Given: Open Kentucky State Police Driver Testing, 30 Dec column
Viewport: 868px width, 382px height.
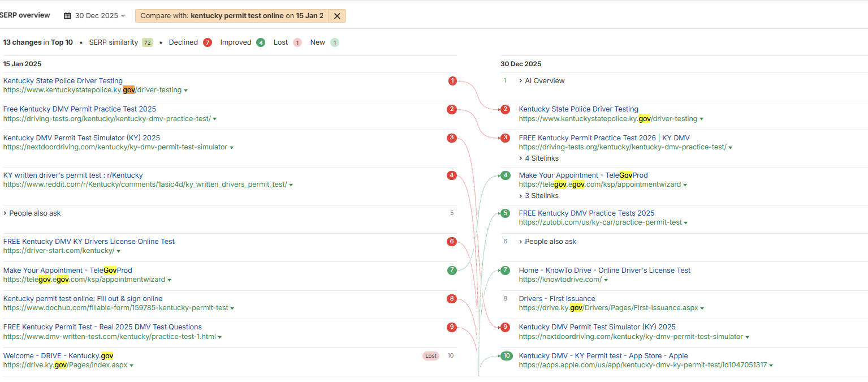Looking at the screenshot, I should pyautogui.click(x=578, y=109).
